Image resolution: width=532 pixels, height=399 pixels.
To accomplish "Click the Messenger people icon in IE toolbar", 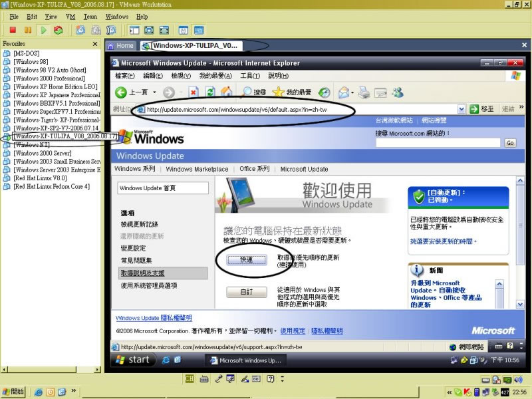I will pos(398,92).
